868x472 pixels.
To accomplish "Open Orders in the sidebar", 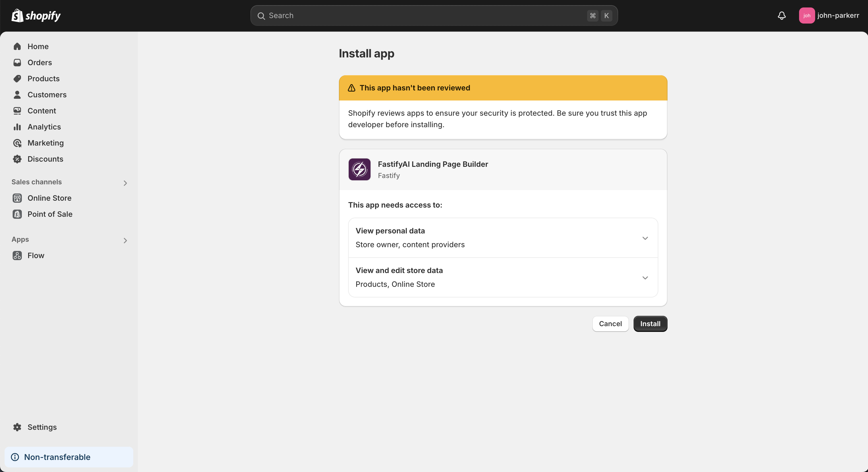I will point(40,63).
